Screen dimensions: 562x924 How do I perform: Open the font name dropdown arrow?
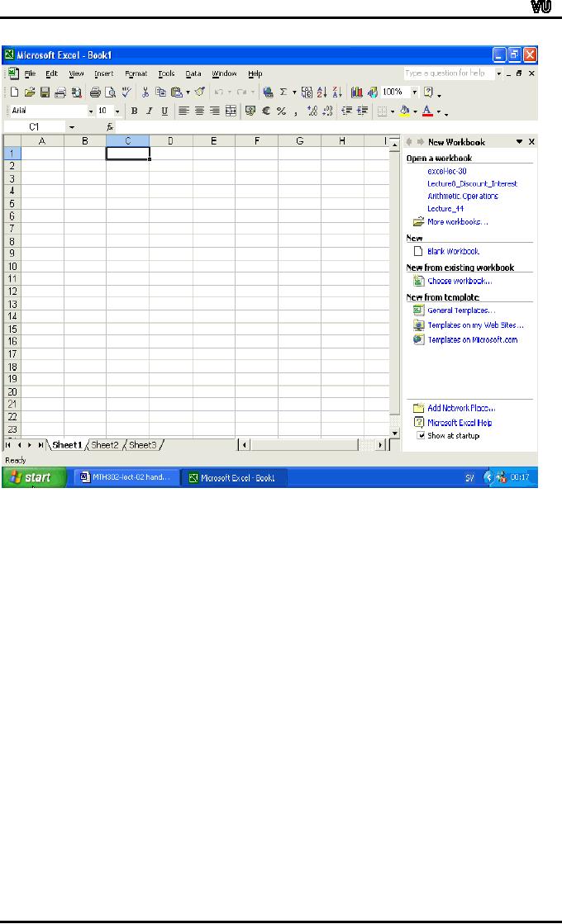pyautogui.click(x=91, y=111)
